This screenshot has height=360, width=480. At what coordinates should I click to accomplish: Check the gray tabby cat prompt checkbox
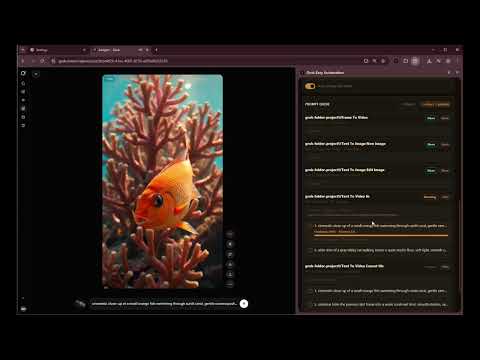point(310,250)
